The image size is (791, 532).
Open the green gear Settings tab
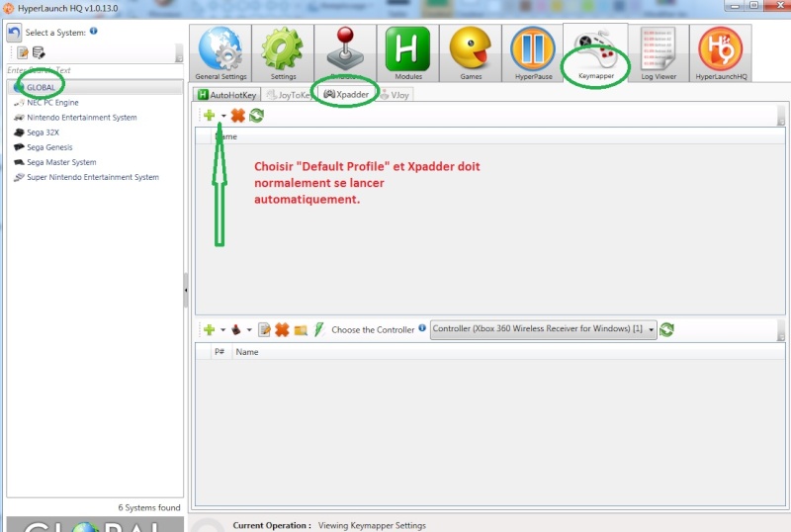[x=283, y=53]
